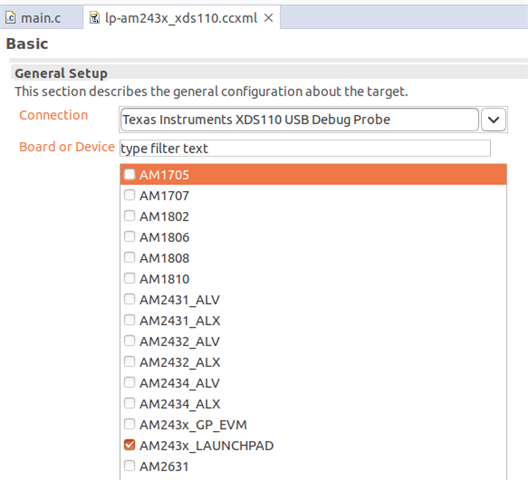Viewport: 528px width, 480px height.
Task: Check the AM1707 checkbox
Action: pos(130,195)
